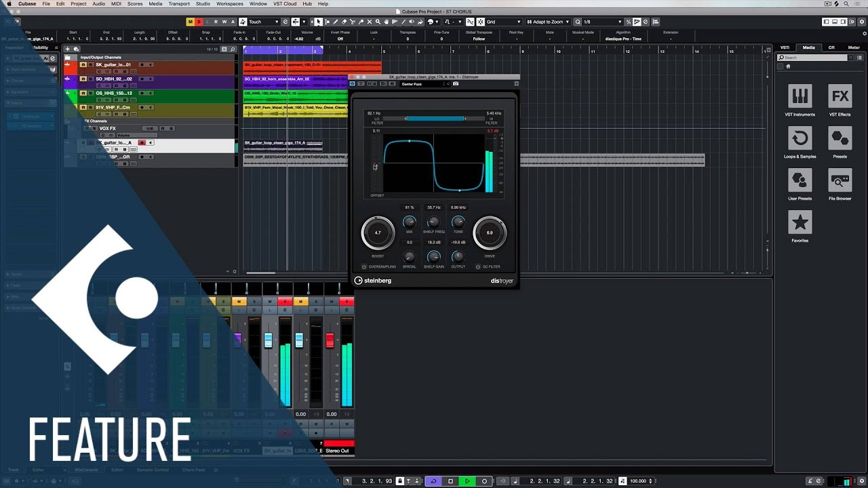
Task: Select the Glue tool
Action: coord(361,22)
